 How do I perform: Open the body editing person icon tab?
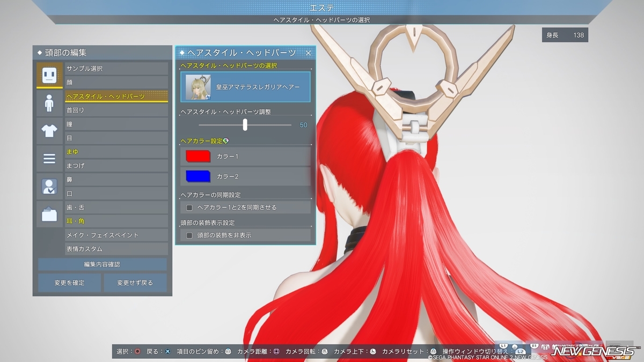pos(49,103)
